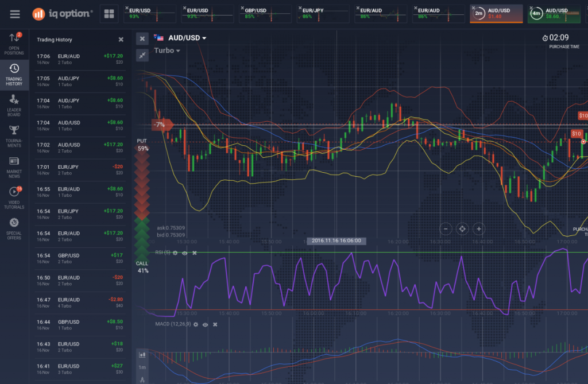The image size is (588, 384).
Task: Open Special Offers from the sidebar
Action: tap(14, 228)
